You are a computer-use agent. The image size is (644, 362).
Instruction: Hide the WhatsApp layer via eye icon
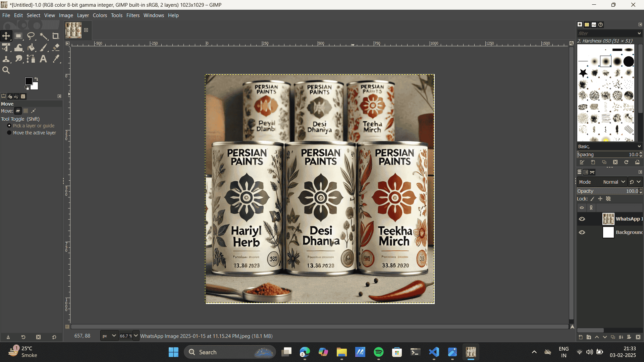point(582,219)
